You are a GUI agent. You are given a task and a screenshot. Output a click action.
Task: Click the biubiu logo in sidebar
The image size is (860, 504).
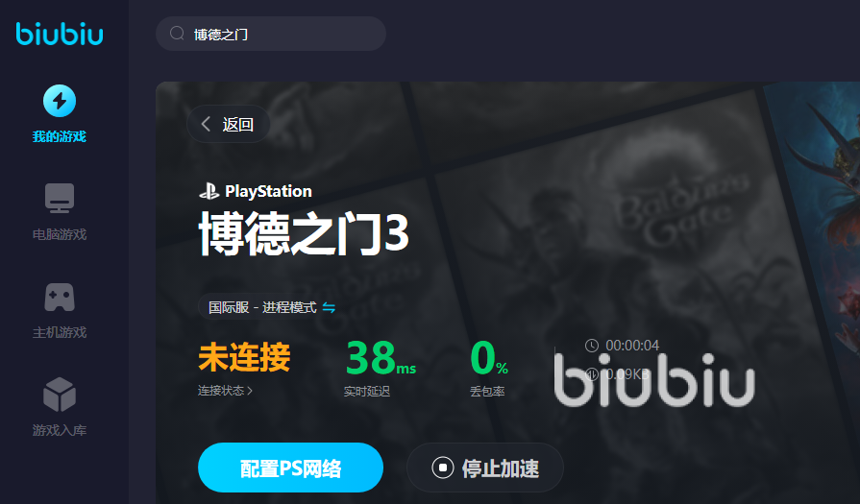[x=60, y=34]
